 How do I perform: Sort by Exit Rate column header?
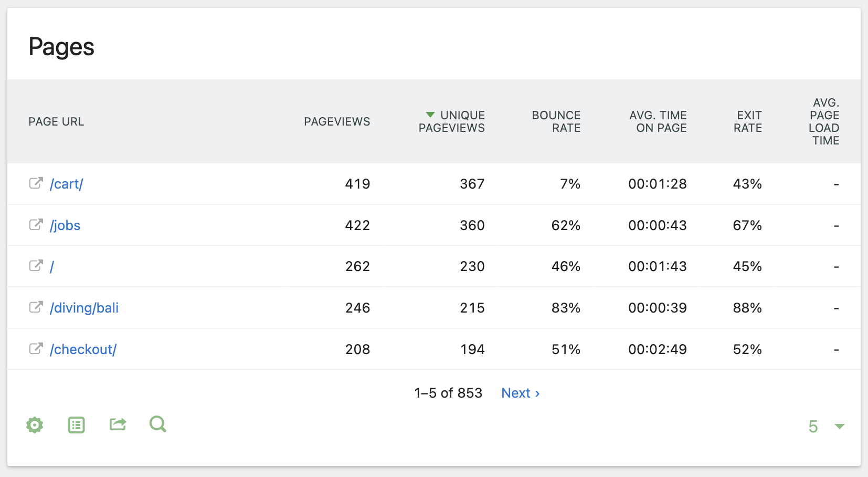(747, 121)
